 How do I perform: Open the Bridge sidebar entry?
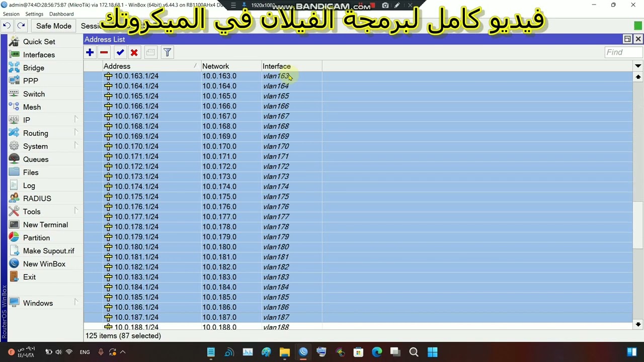[33, 68]
